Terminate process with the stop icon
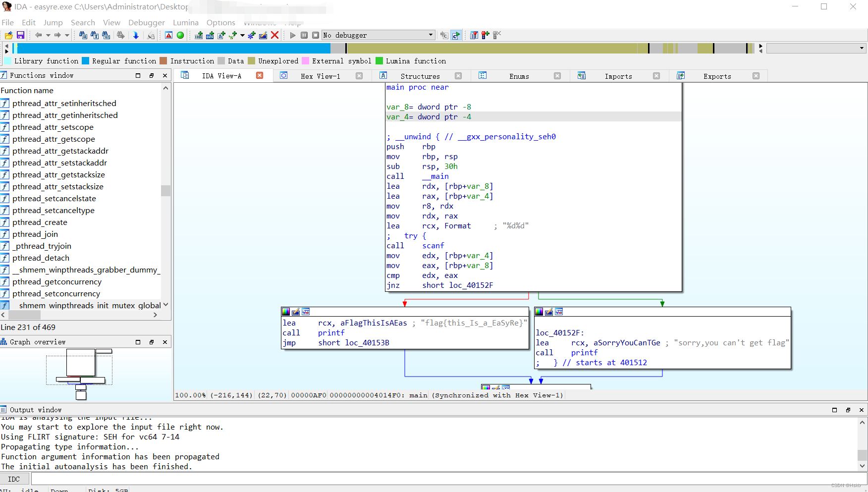This screenshot has height=492, width=868. click(316, 35)
